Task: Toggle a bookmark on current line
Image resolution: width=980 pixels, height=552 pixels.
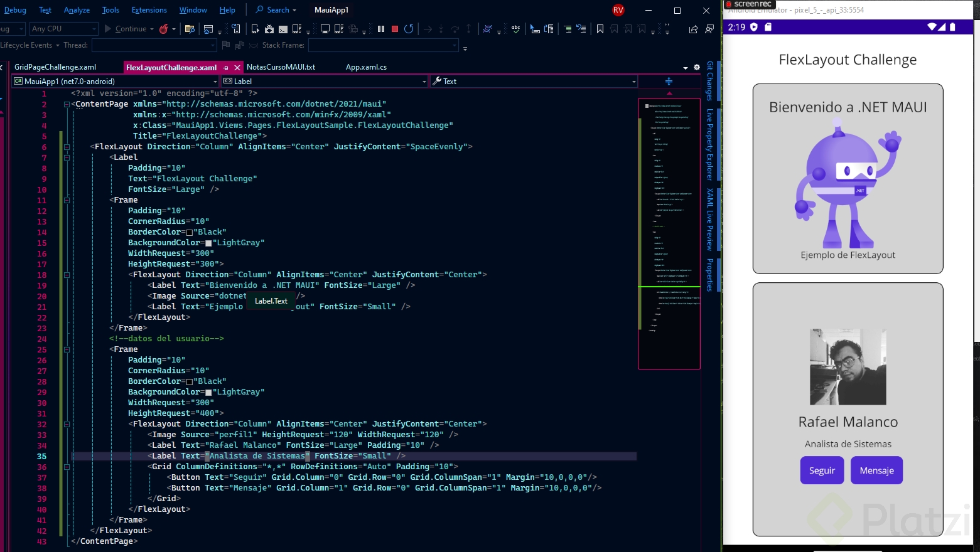Action: tap(600, 29)
